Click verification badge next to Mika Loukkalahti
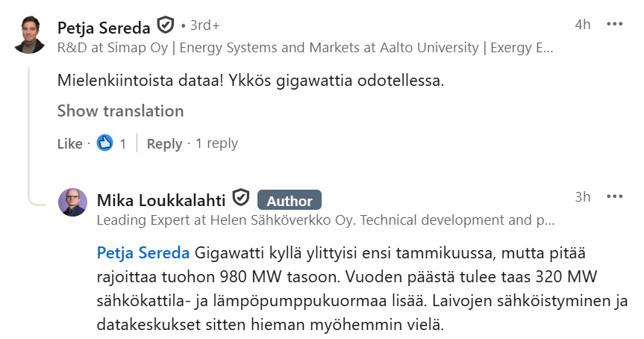Screen dimensions: 644x339 click(x=241, y=199)
